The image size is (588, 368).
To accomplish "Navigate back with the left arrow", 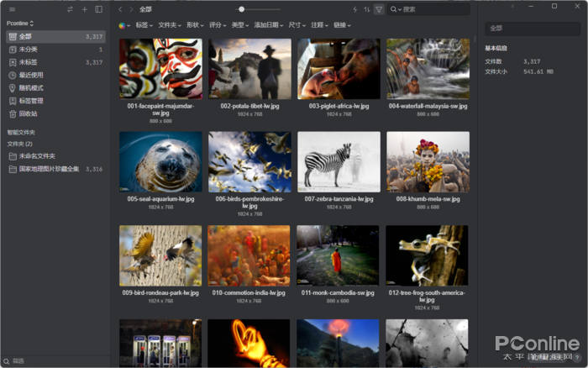I will [x=120, y=9].
